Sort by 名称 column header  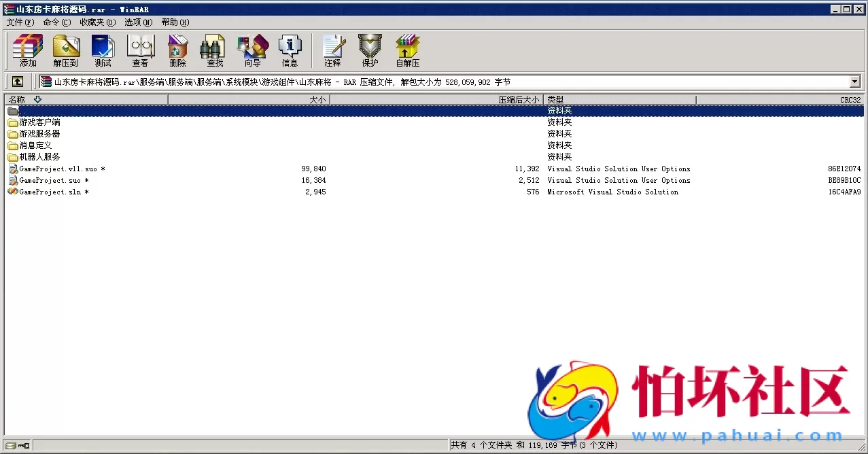[86, 100]
